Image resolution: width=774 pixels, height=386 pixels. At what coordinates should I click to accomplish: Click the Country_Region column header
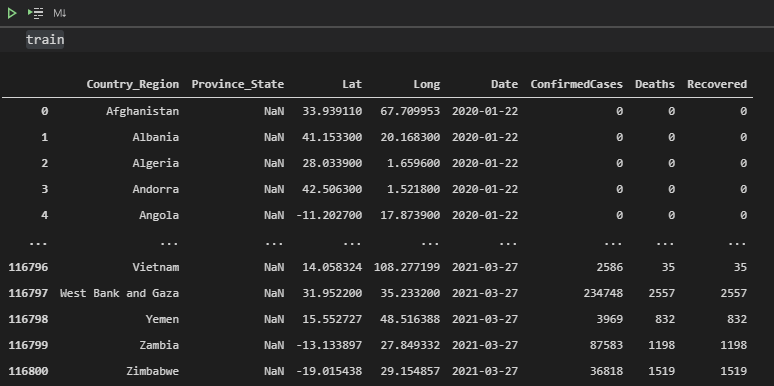tap(133, 84)
